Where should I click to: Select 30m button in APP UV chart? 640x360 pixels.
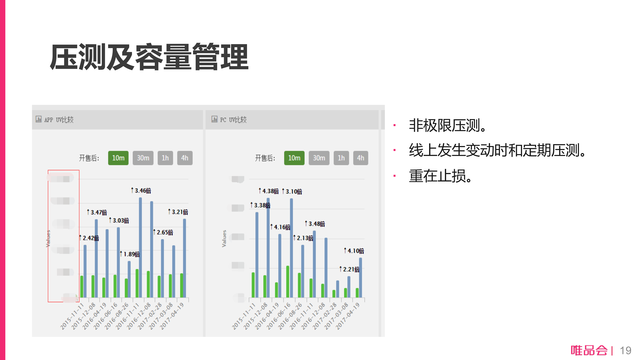(x=143, y=158)
